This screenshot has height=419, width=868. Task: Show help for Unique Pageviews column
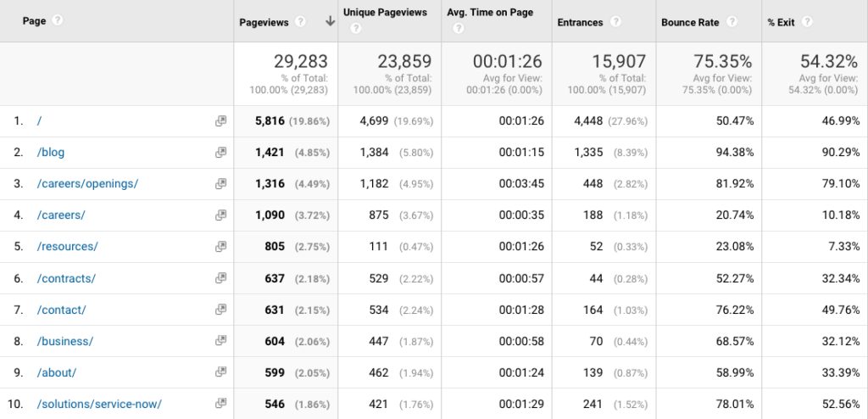[x=355, y=28]
